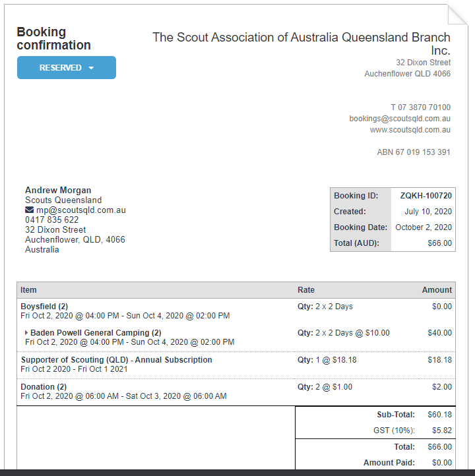This screenshot has height=476, width=475.
Task: Click the Created date July 10, 2020
Action: coord(428,212)
